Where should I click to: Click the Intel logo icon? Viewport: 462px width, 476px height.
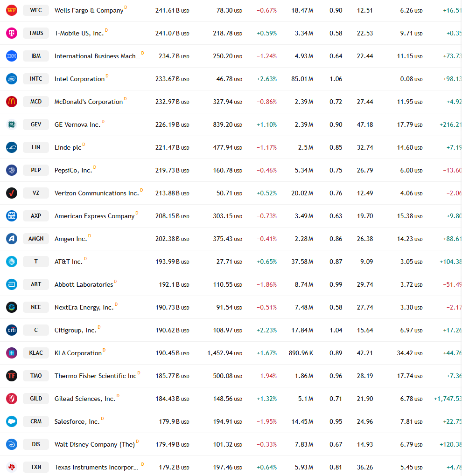pyautogui.click(x=12, y=79)
